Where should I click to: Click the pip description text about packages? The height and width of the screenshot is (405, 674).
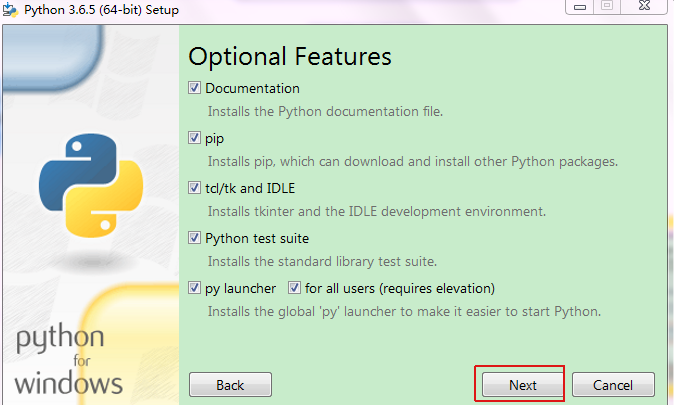click(x=413, y=162)
